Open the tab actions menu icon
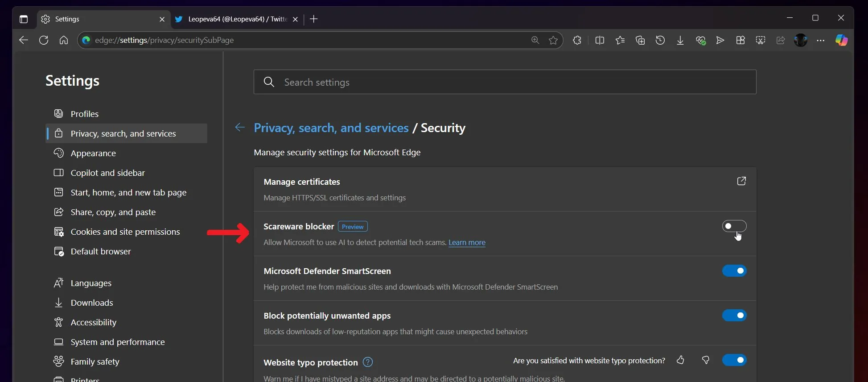Viewport: 868px width, 382px height. coord(24,19)
